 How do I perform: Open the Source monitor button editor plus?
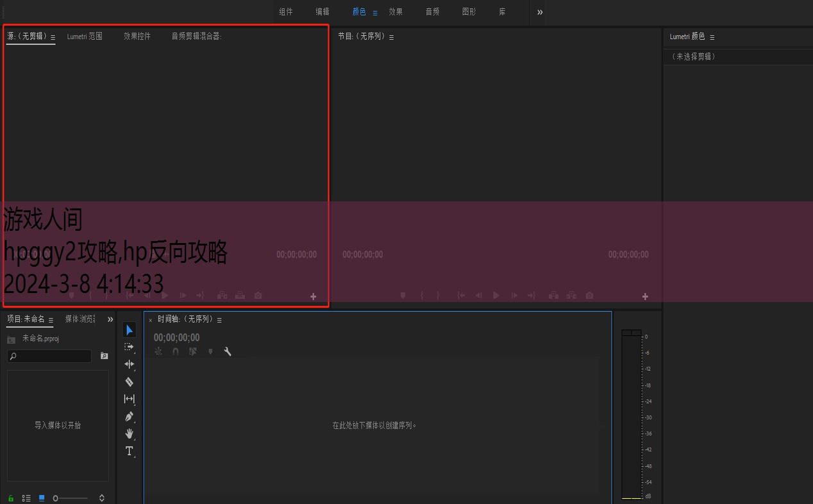314,296
